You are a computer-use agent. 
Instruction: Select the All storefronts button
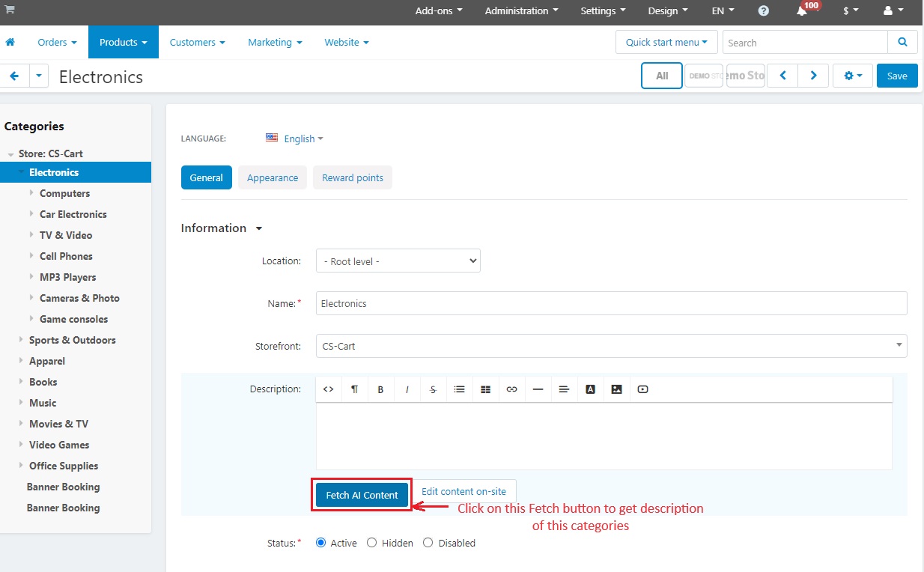coord(662,76)
